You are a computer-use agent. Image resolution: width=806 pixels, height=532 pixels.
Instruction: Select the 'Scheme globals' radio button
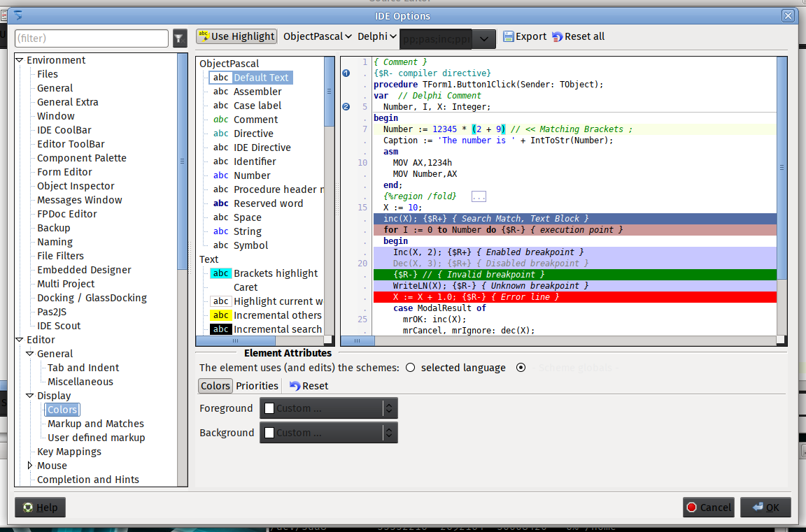(521, 368)
